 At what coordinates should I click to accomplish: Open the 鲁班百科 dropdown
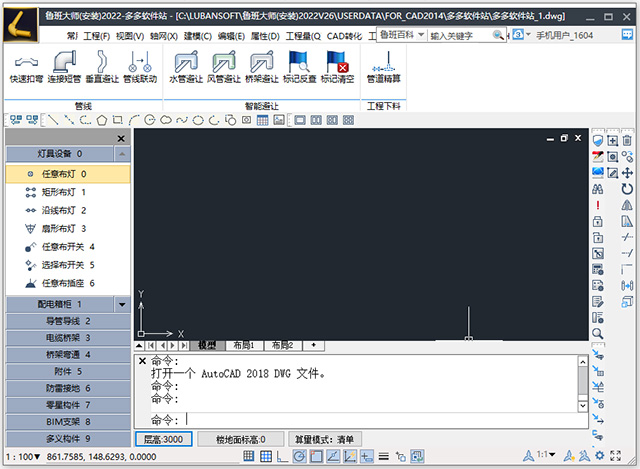click(x=421, y=35)
